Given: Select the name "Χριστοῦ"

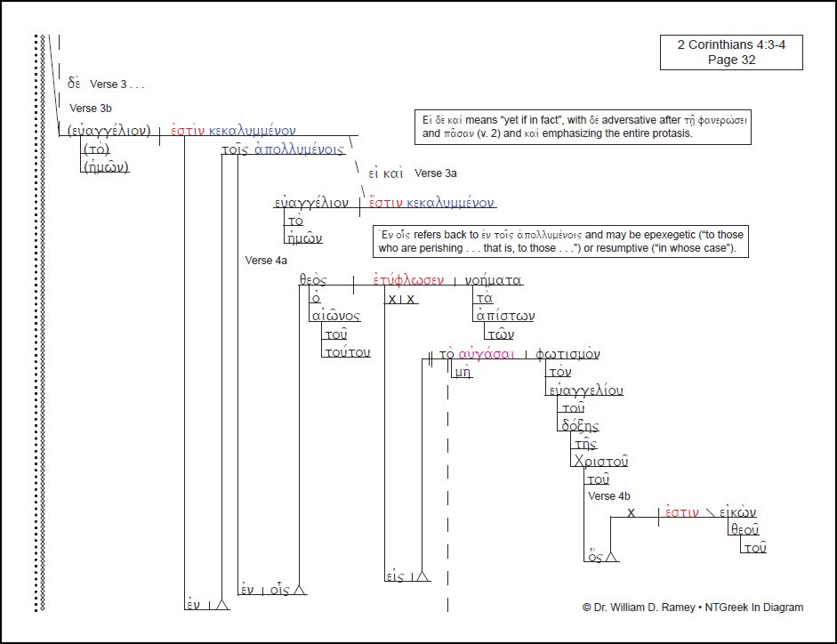Looking at the screenshot, I should 601,461.
